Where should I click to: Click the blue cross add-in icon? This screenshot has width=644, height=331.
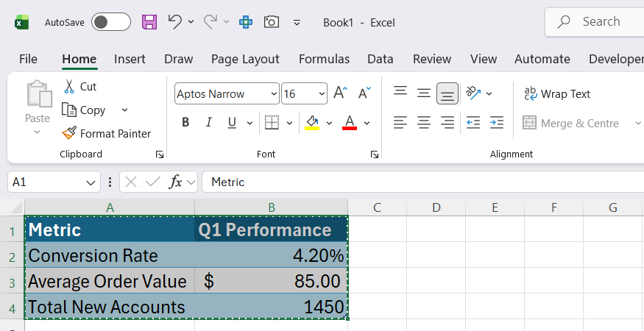point(246,22)
